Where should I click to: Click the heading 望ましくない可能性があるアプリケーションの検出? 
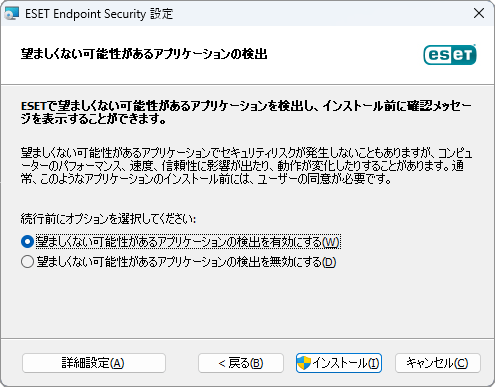[x=144, y=54]
